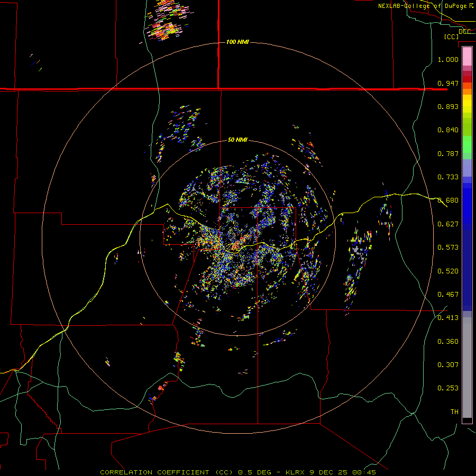Select the 0.573 legend value
Image resolution: width=476 pixels, height=476 pixels.
point(448,248)
